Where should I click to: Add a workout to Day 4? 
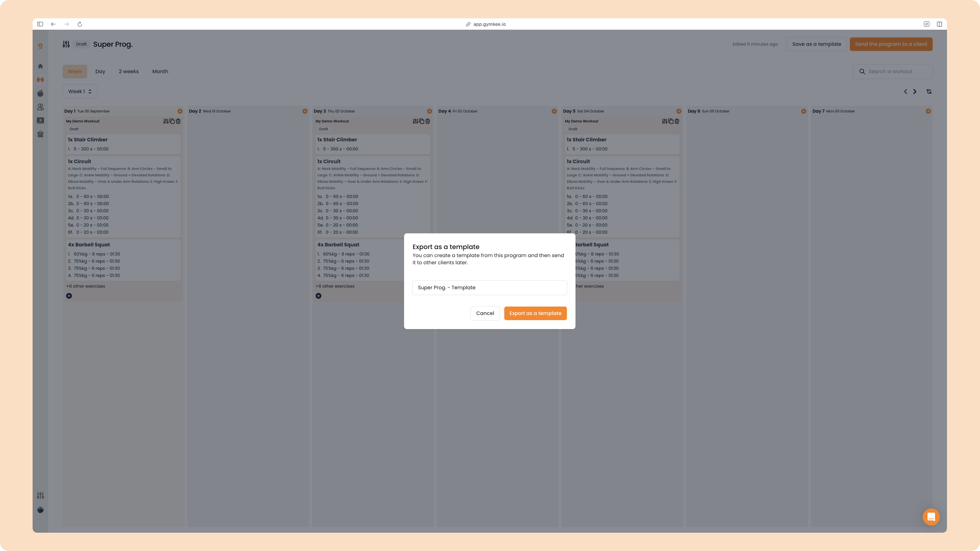pyautogui.click(x=554, y=111)
